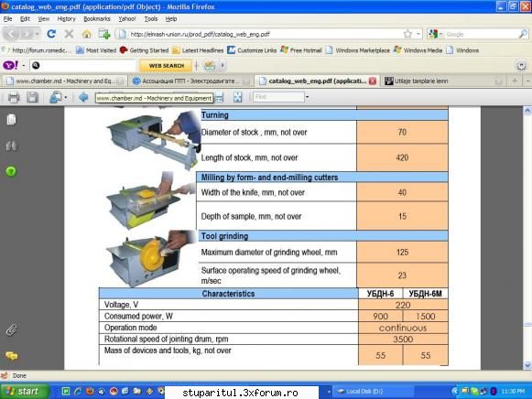This screenshot has height=399, width=532.
Task: Open the View menu
Action: (43, 19)
